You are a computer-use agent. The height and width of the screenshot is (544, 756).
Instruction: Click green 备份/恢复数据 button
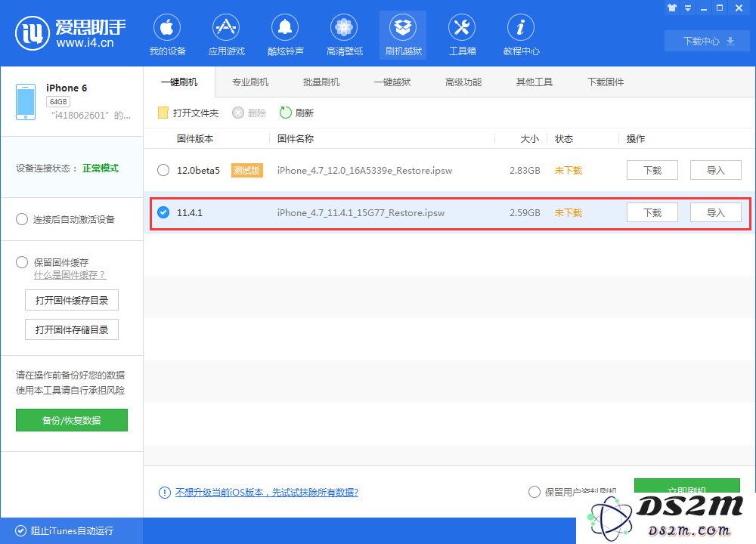tap(72, 420)
